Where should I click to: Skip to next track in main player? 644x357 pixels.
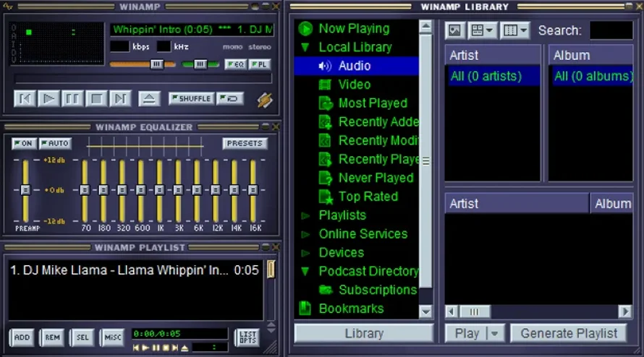120,98
